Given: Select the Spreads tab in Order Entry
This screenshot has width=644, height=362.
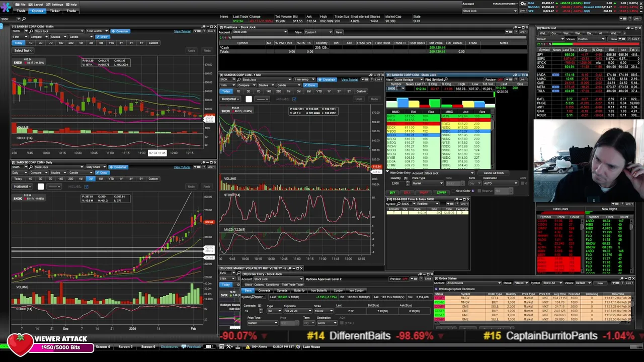Looking at the screenshot, I should coord(282,291).
